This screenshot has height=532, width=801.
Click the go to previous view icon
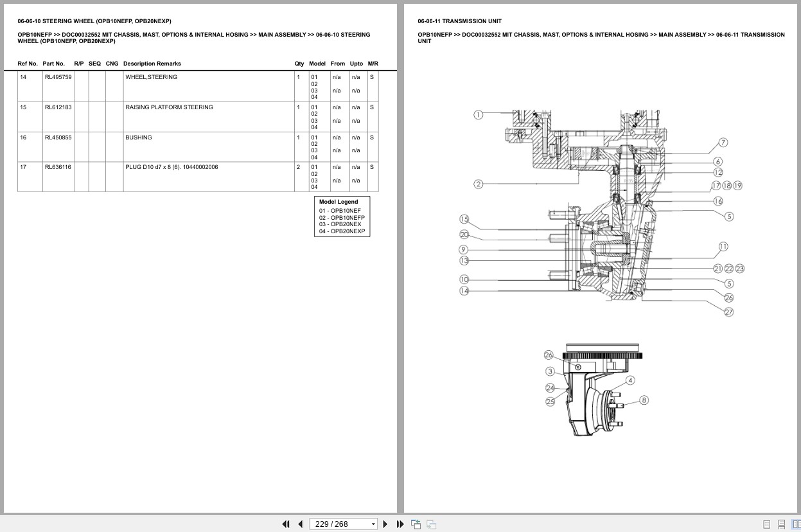point(416,524)
